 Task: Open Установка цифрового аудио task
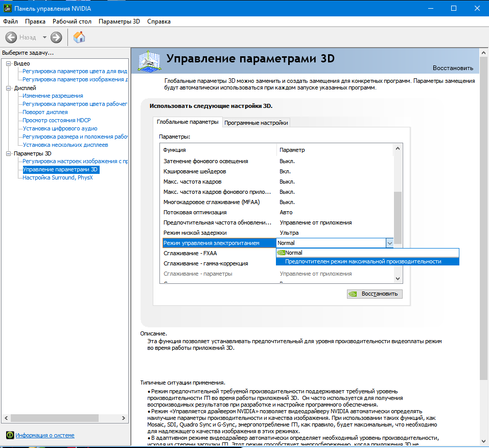(60, 128)
